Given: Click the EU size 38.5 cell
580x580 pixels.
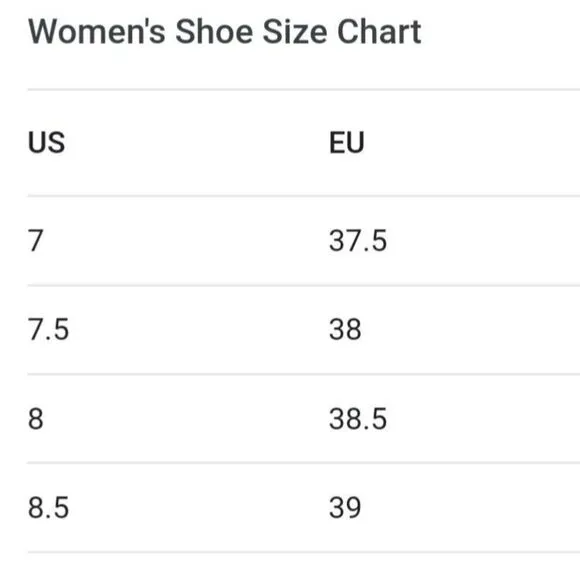Looking at the screenshot, I should (x=358, y=419).
